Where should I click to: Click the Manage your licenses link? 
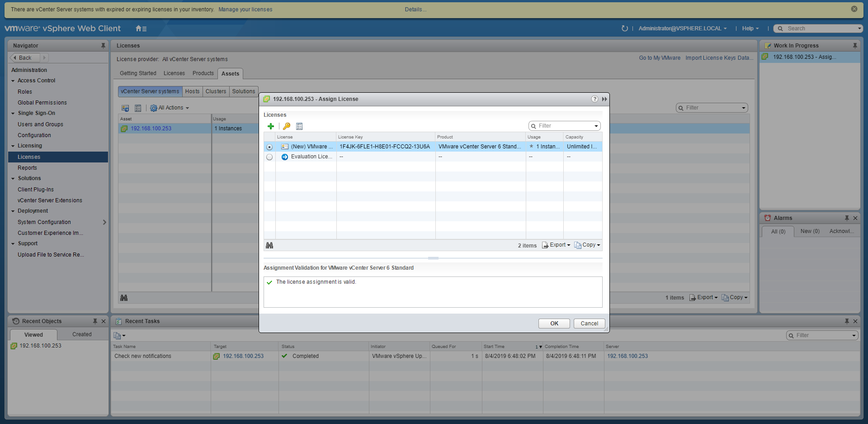click(x=245, y=10)
